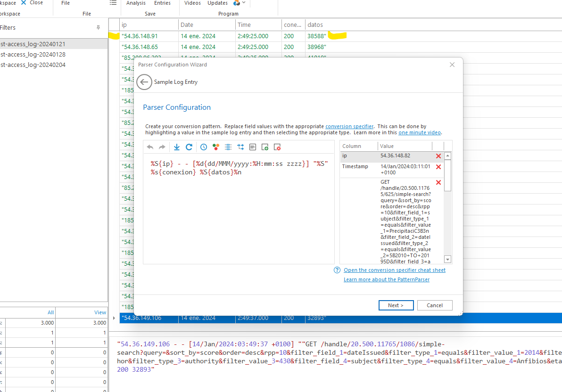Expand the Program dropdown chevron
Image resolution: width=562 pixels, height=392 pixels.
pos(243,3)
